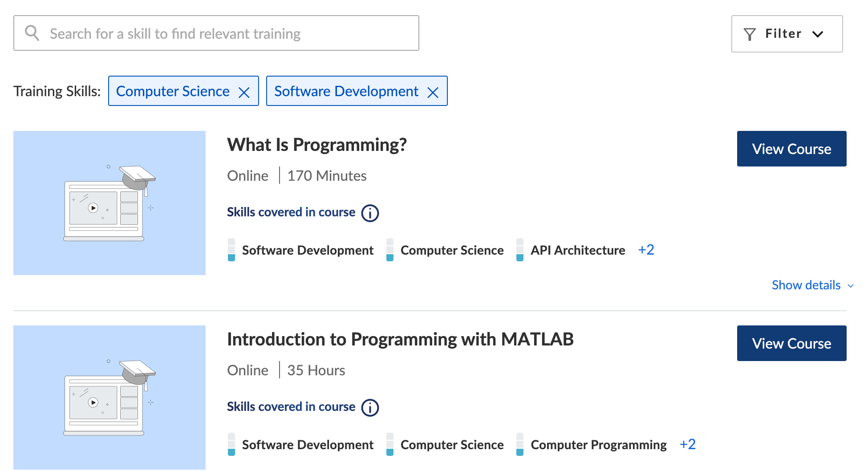Click Skills covered in course under What Is Programming?
Image resolution: width=868 pixels, height=471 pixels.
[291, 212]
